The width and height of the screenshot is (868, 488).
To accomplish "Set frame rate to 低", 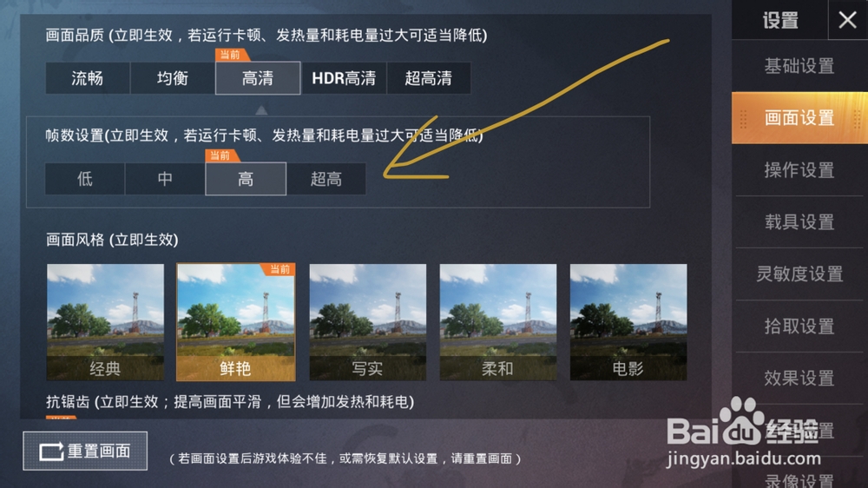I will coord(85,179).
